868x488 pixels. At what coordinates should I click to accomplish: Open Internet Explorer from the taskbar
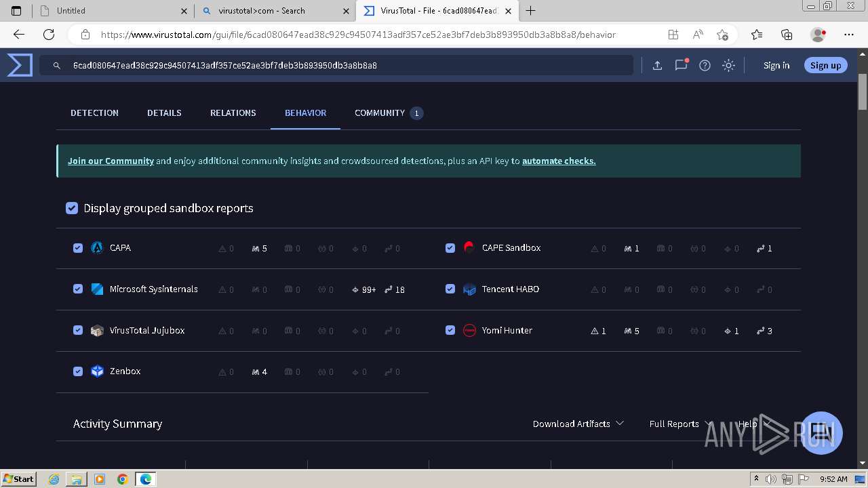54,479
